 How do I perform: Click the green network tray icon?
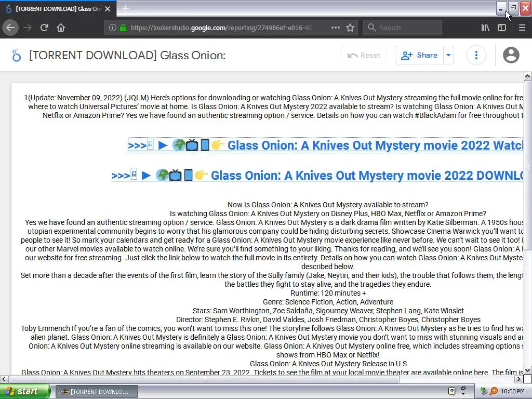[484, 392]
